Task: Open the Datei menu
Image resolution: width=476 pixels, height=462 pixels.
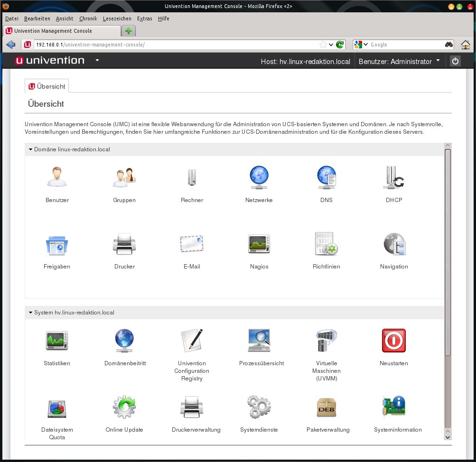Action: pyautogui.click(x=12, y=18)
